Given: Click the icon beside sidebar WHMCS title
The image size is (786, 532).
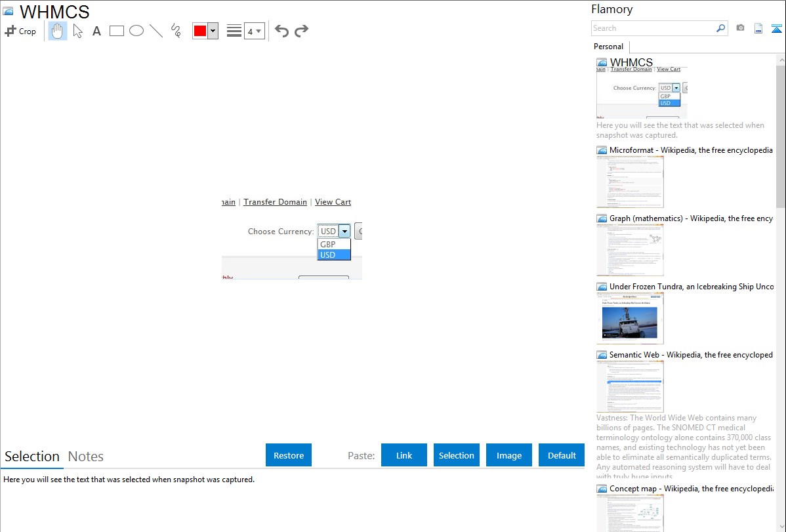Looking at the screenshot, I should pyautogui.click(x=602, y=63).
